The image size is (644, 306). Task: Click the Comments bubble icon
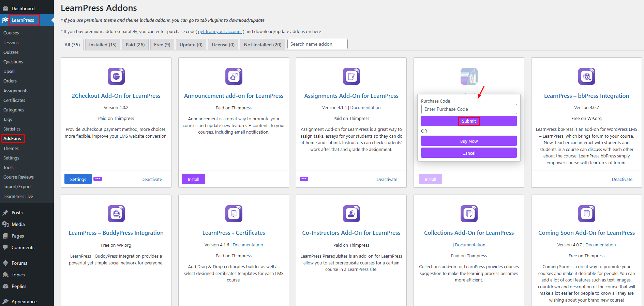tap(5, 247)
